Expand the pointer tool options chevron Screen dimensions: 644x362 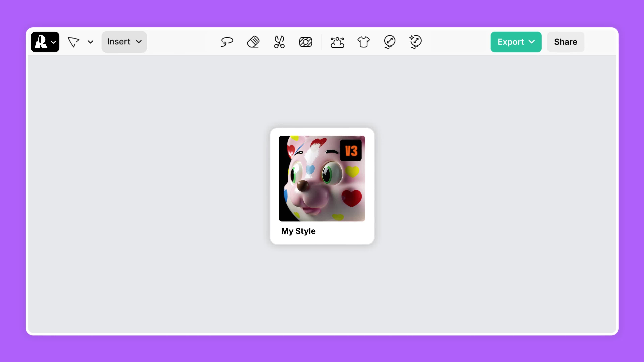[91, 42]
